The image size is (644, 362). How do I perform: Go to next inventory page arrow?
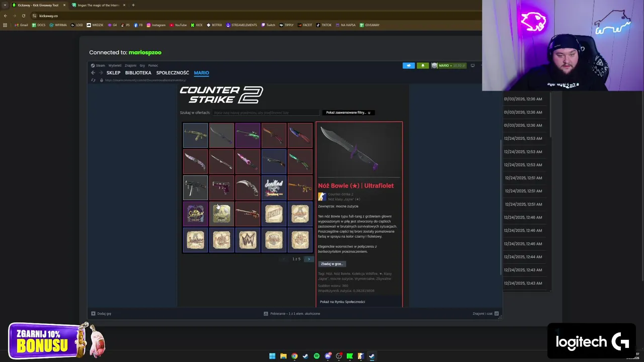(309, 259)
